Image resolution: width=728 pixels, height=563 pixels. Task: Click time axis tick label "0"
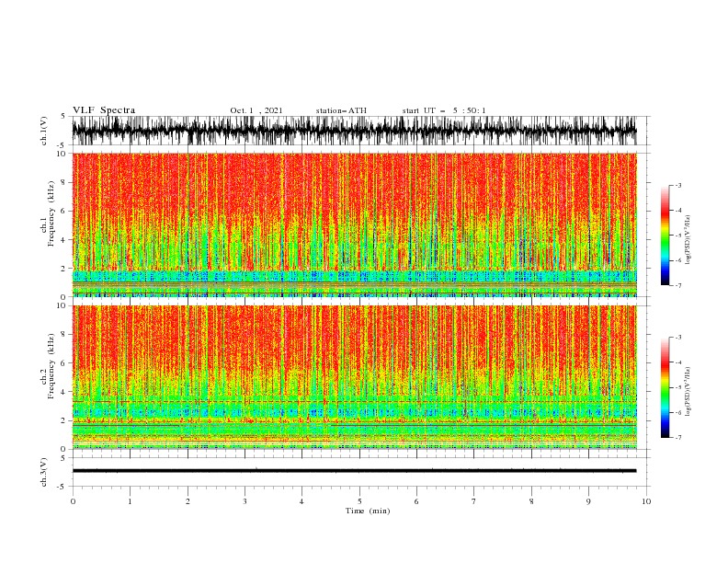click(73, 501)
